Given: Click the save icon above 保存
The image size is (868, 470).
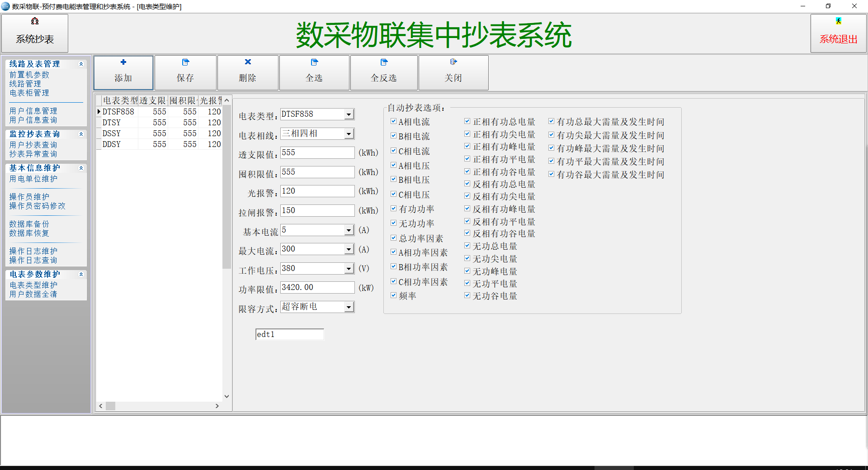Looking at the screenshot, I should [x=185, y=62].
